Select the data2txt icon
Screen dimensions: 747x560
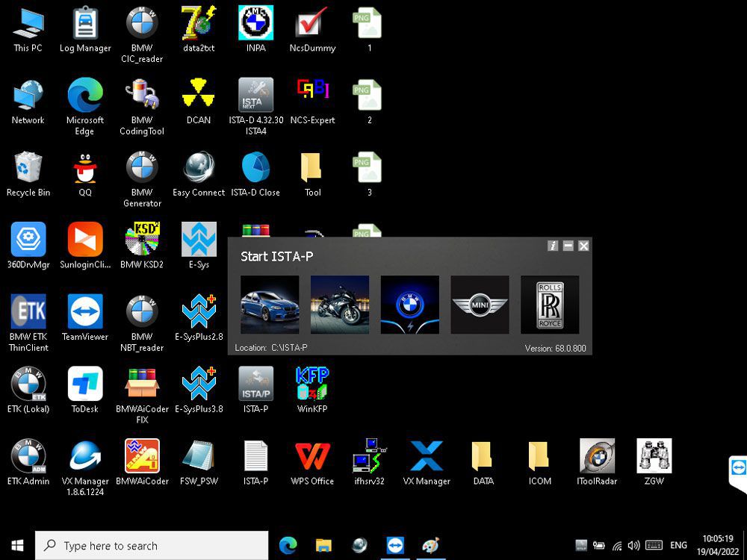pos(199,30)
